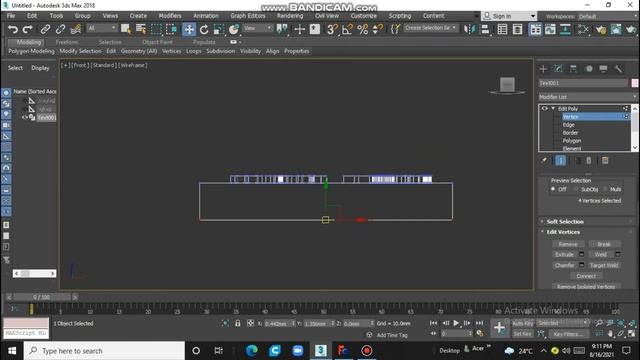Viewport: 640px width, 360px height.
Task: Click the Select and Place icon
Action: click(x=233, y=29)
